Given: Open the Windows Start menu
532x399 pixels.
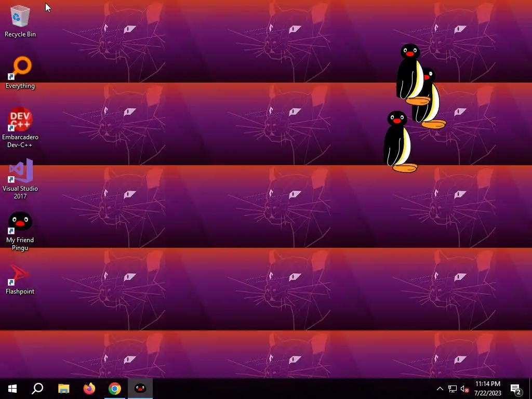Looking at the screenshot, I should coord(12,389).
